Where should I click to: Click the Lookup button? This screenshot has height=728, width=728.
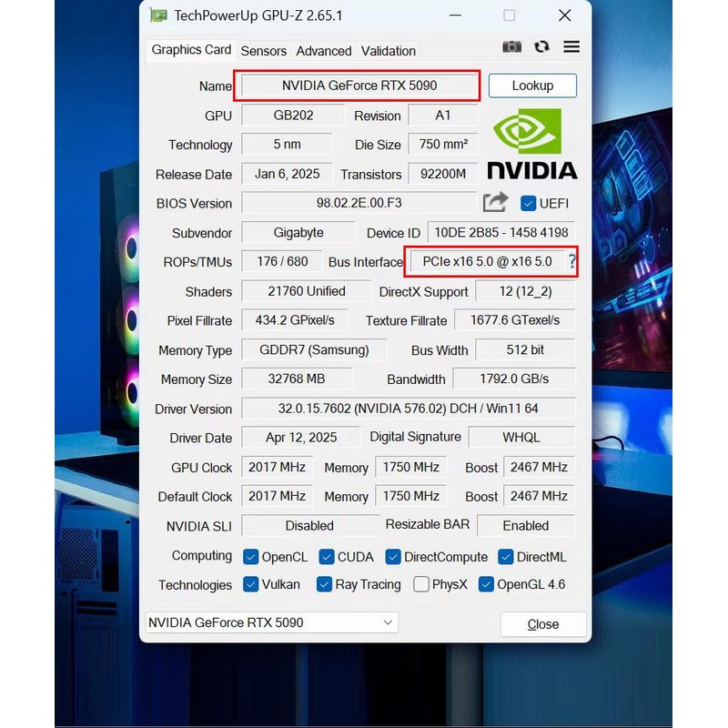[x=532, y=86]
